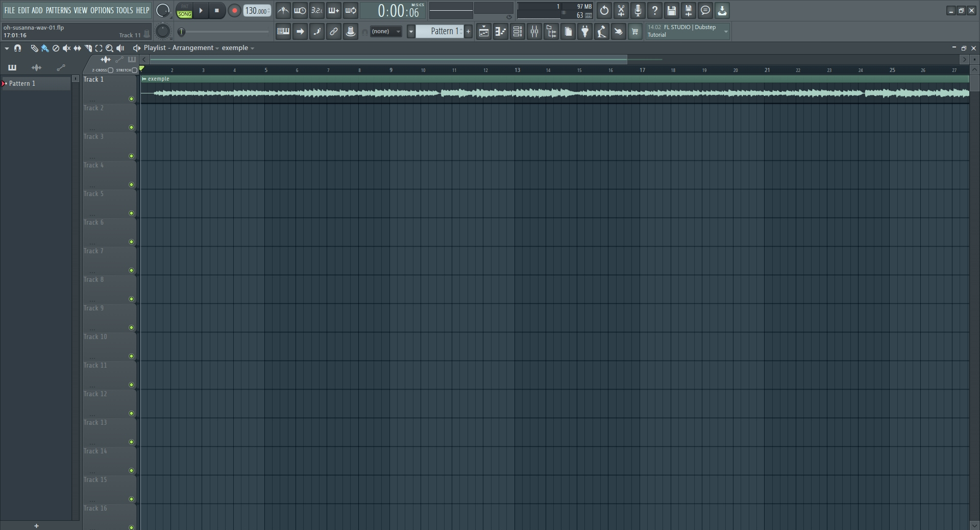The width and height of the screenshot is (980, 530).
Task: Toggle step editing mode icon
Action: coord(317,32)
